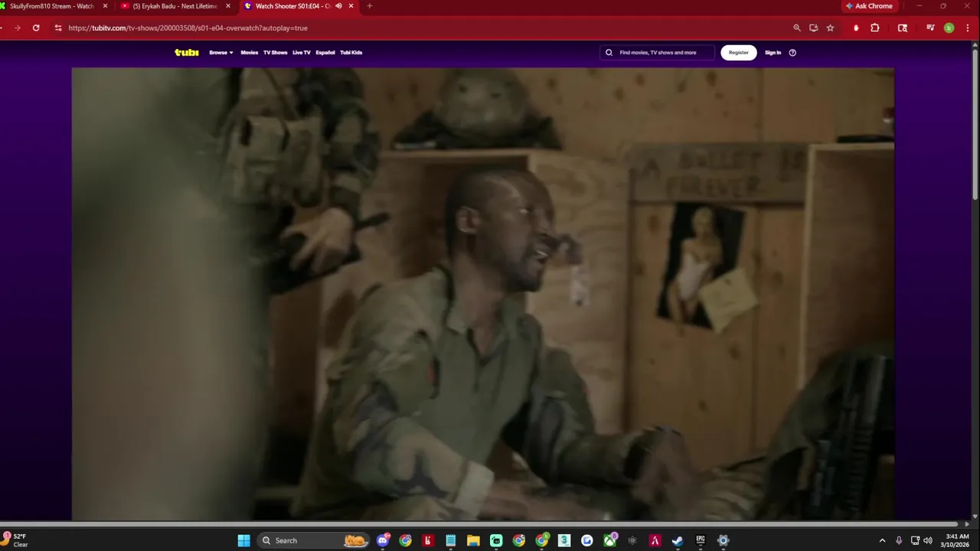Viewport: 980px width, 551px height.
Task: Open the Chrome extensions puzzle icon
Action: pyautogui.click(x=875, y=28)
